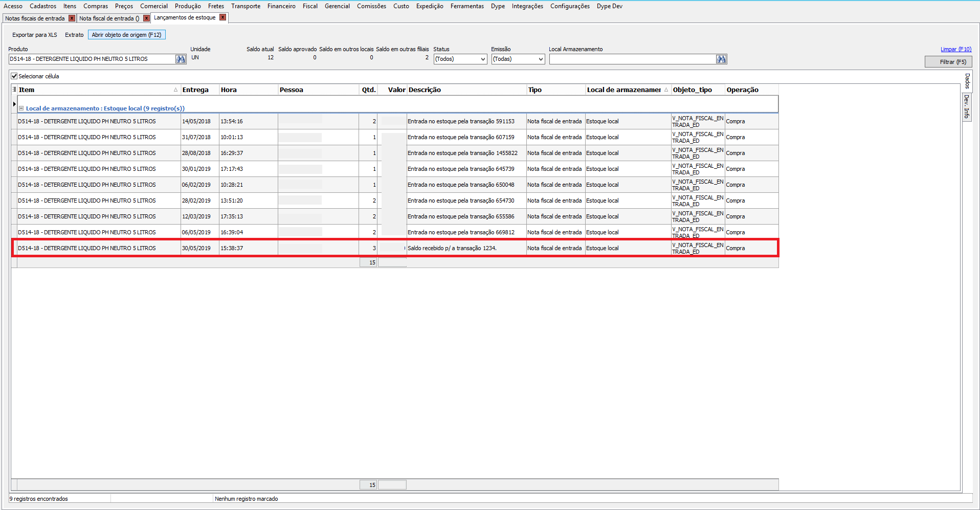
Task: Click the binoculars search icon beside Produto field
Action: [x=181, y=59]
